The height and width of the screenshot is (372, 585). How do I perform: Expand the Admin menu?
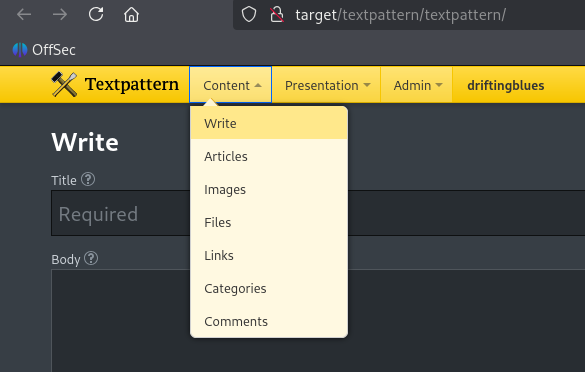pyautogui.click(x=417, y=85)
